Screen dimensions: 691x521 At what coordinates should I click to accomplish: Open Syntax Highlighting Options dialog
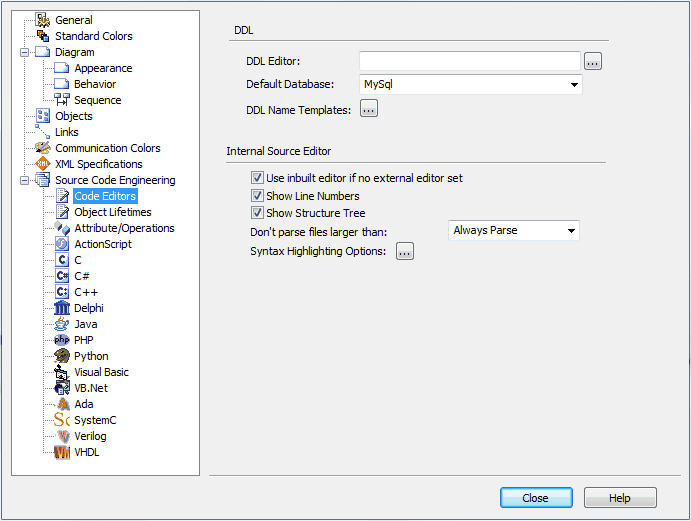tap(405, 251)
